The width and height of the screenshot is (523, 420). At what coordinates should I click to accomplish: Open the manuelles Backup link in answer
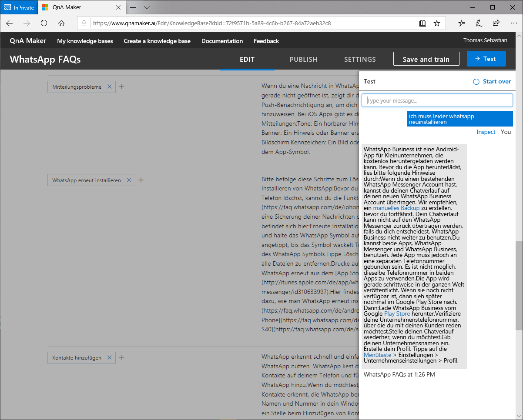pos(396,208)
